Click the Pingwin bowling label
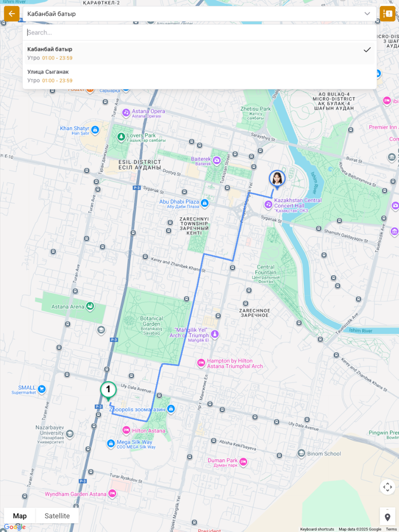The image size is (399, 532). tap(384, 435)
